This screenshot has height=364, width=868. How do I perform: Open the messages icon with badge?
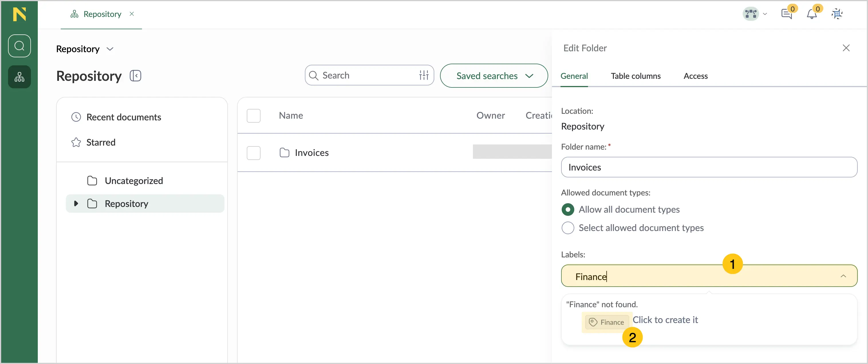coord(787,14)
